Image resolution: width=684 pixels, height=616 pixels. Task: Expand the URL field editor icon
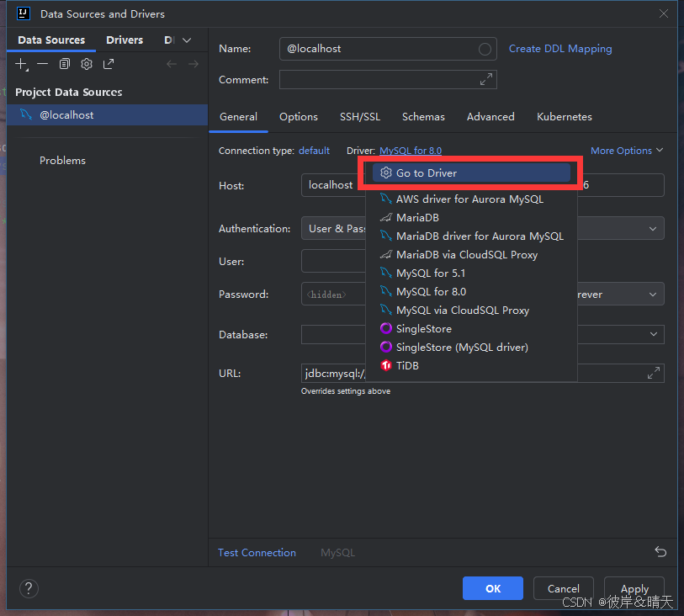(x=653, y=373)
